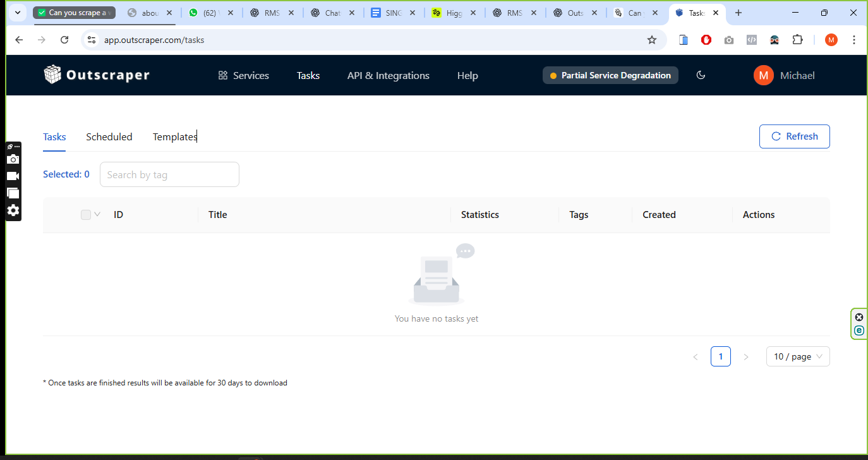Screen dimensions: 868x460
Task: Switch to the Scheduled tab
Action: pos(109,136)
